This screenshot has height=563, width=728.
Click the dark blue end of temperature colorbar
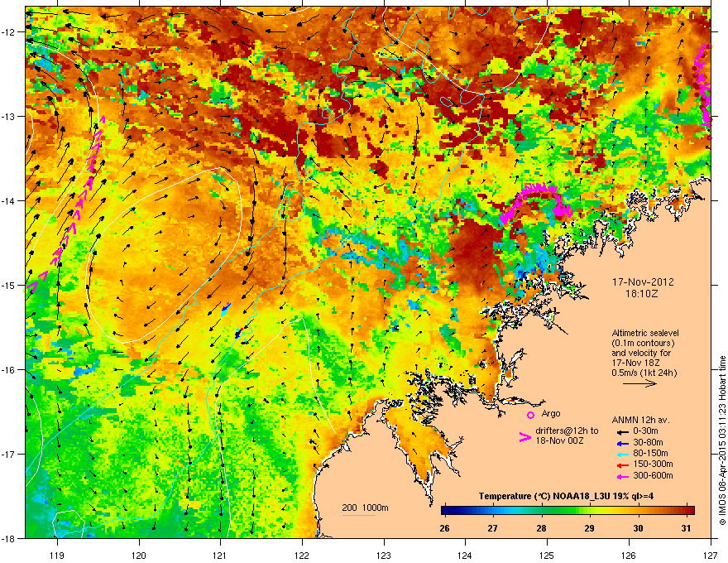tap(447, 511)
